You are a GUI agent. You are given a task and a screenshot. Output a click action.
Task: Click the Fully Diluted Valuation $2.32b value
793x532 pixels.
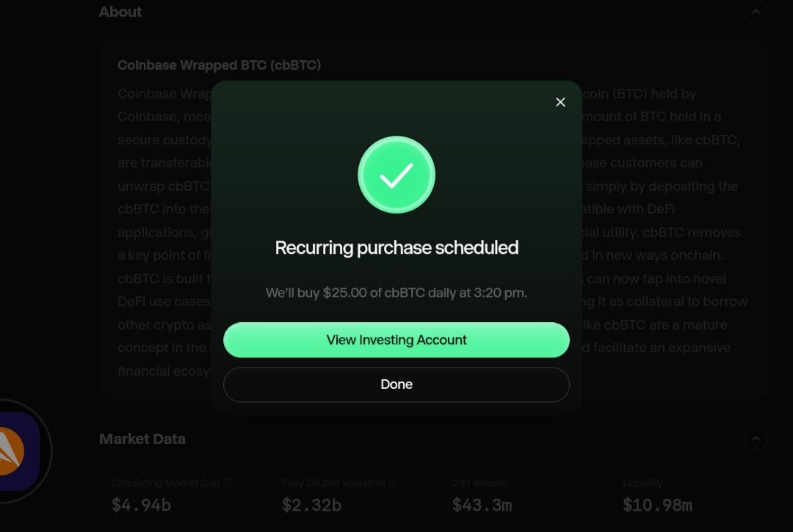click(311, 505)
